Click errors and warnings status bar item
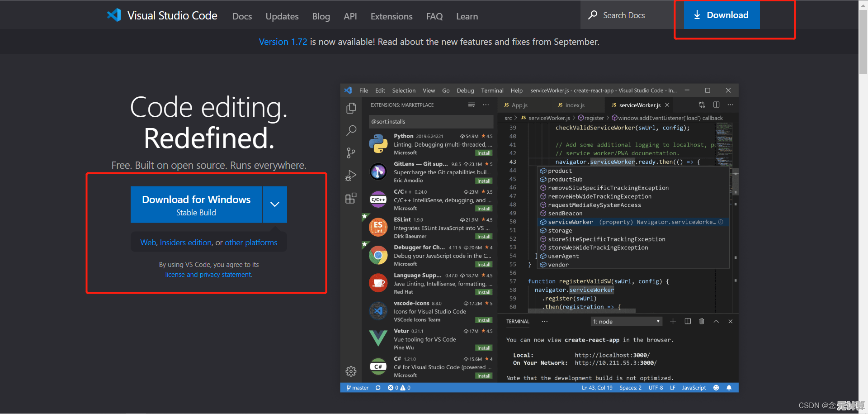The height and width of the screenshot is (414, 868). pyautogui.click(x=399, y=388)
